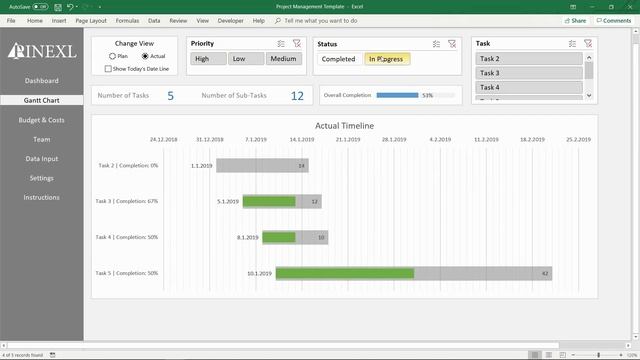Screen dimensions: 640x360
Task: Open the Data ribbon tab
Action: tap(154, 20)
